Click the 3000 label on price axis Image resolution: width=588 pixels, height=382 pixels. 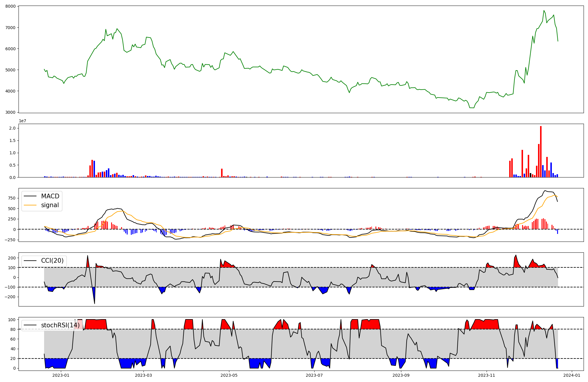11,112
